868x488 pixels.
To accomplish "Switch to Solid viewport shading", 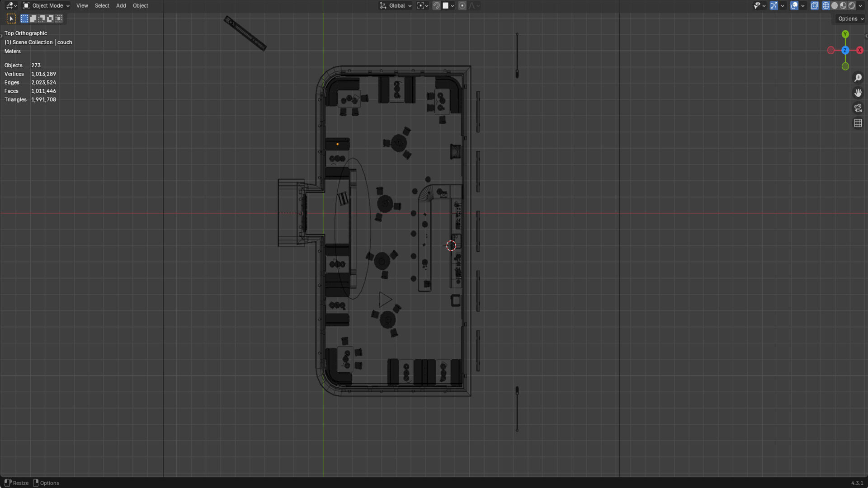I will [x=835, y=6].
